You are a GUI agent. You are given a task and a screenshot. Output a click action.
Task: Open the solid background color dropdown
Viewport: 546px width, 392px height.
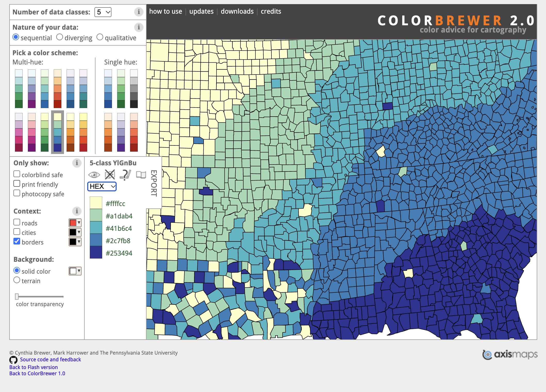[75, 271]
